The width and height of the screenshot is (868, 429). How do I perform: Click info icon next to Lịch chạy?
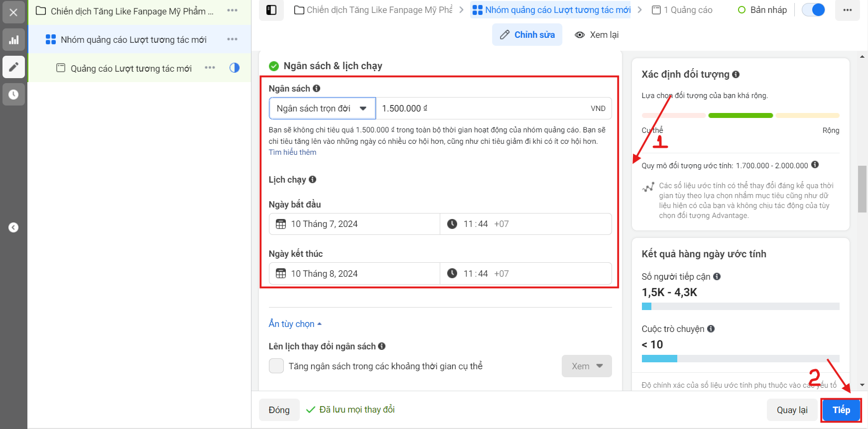point(312,179)
